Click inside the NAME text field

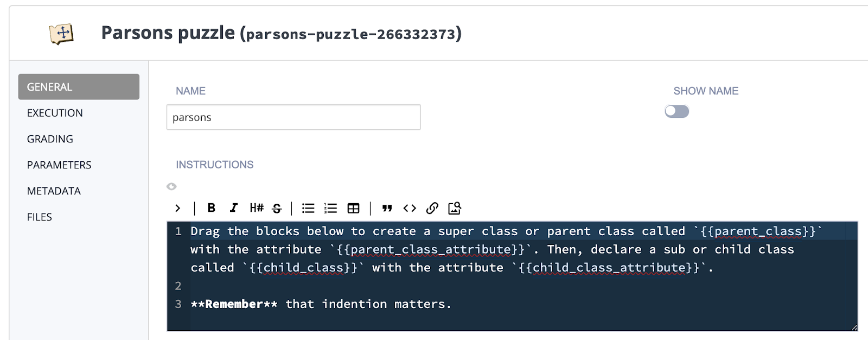pos(293,117)
